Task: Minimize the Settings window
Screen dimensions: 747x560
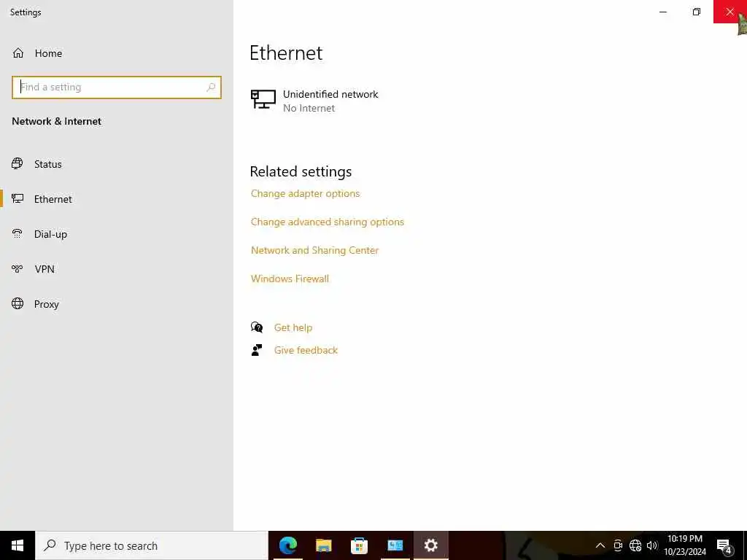Action: pos(663,12)
